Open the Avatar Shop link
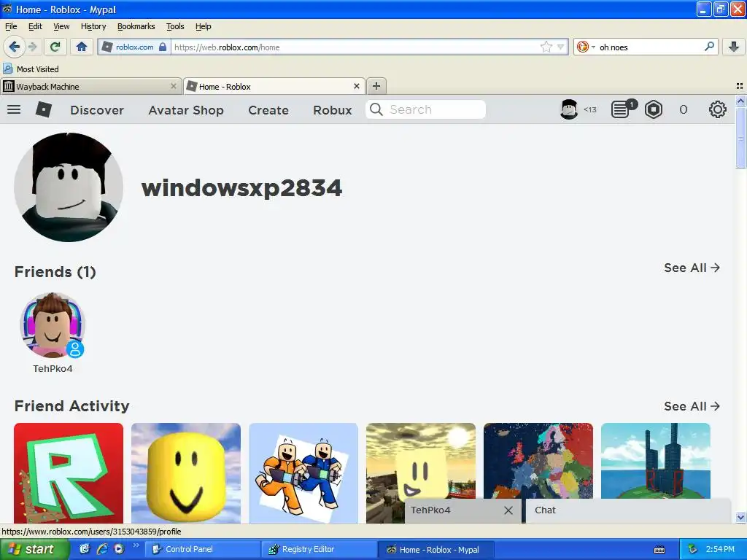This screenshot has height=560, width=747. (186, 110)
